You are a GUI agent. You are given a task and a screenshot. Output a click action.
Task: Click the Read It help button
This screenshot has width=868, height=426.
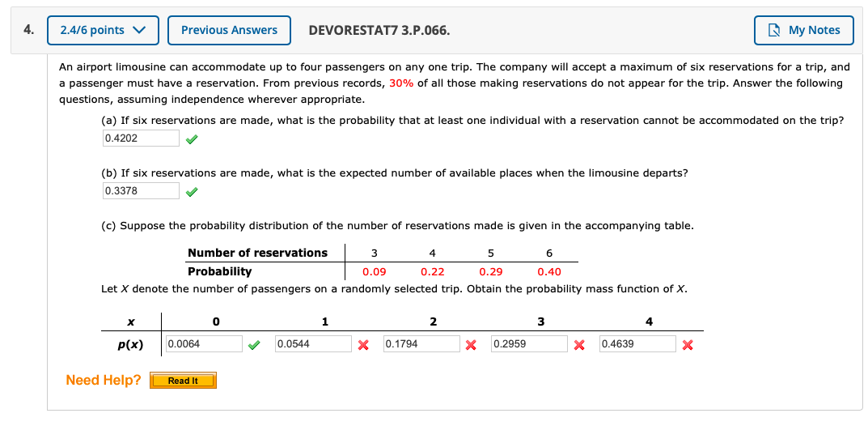tap(184, 381)
